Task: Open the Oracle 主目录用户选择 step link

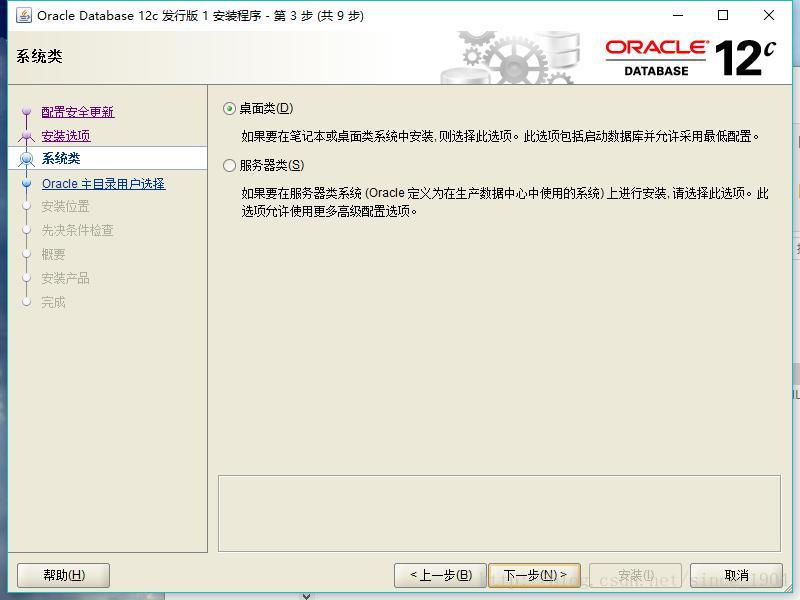Action: [104, 183]
